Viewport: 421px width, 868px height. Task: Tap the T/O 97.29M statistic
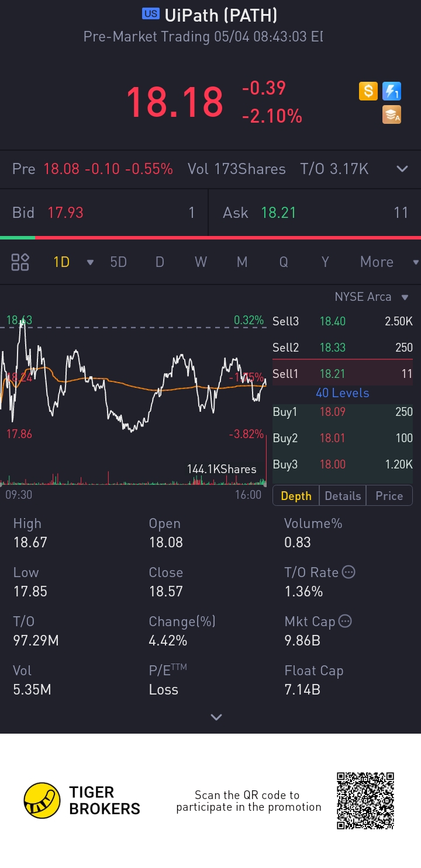click(36, 631)
